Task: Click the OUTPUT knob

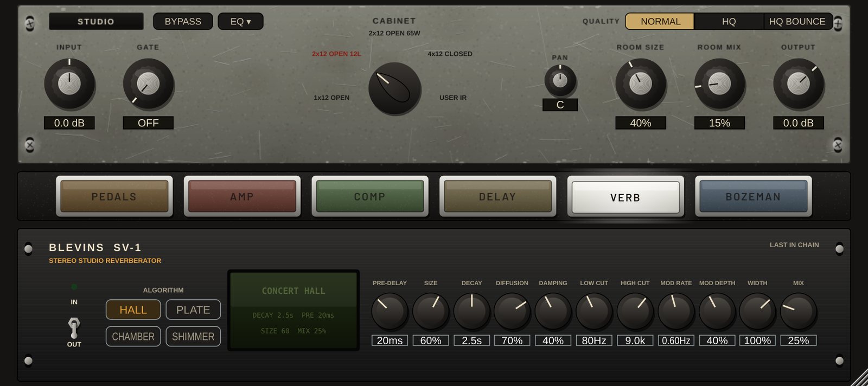Action: click(x=799, y=83)
